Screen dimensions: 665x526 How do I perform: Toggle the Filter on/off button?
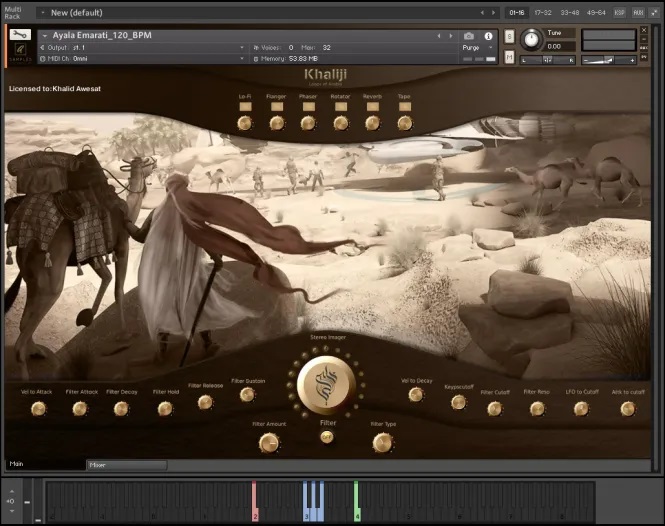327,436
